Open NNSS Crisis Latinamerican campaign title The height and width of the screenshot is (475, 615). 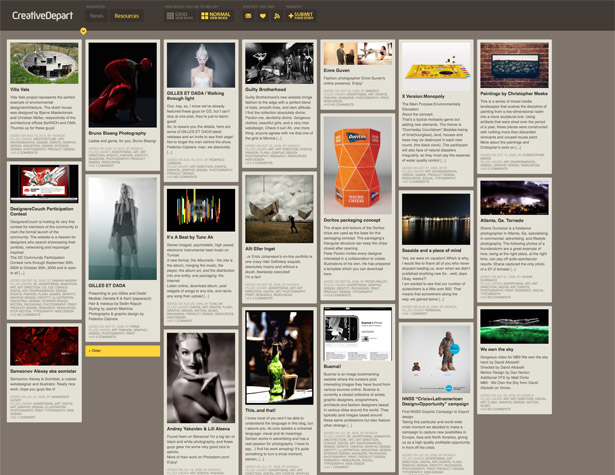click(x=435, y=401)
